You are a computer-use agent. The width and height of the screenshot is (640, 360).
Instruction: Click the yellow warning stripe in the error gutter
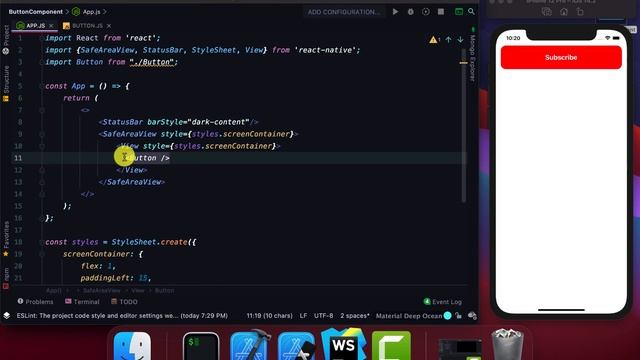click(464, 63)
